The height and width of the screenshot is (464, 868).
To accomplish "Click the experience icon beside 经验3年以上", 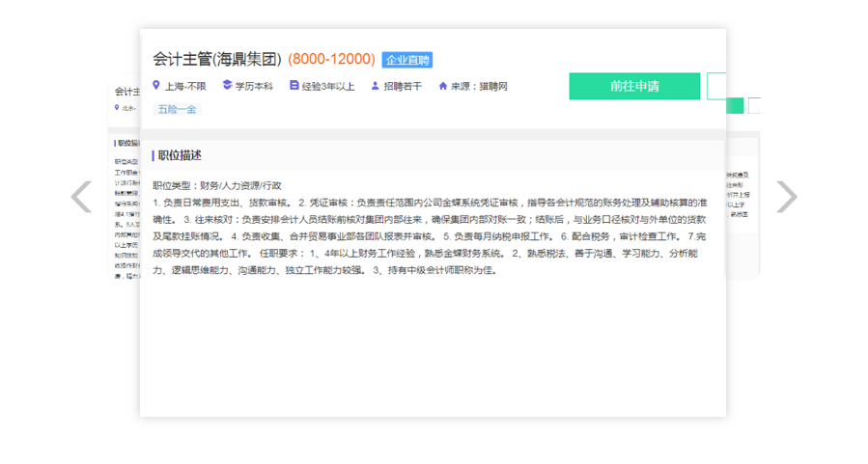I will pyautogui.click(x=294, y=85).
